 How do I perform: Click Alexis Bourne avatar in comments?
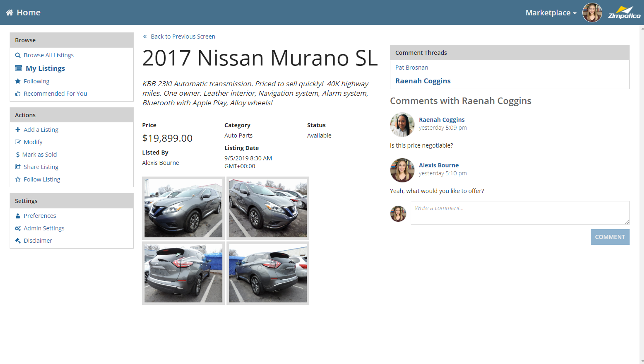pos(402,170)
